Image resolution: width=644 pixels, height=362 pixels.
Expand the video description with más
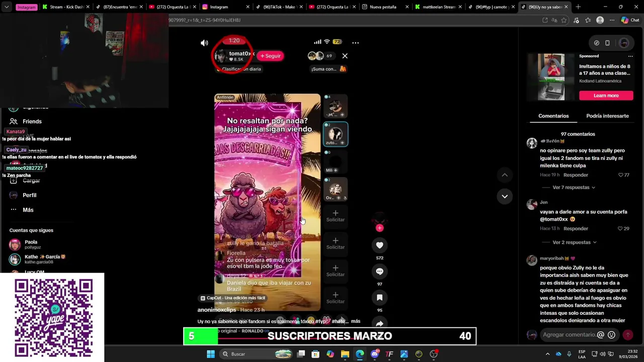[356, 321]
